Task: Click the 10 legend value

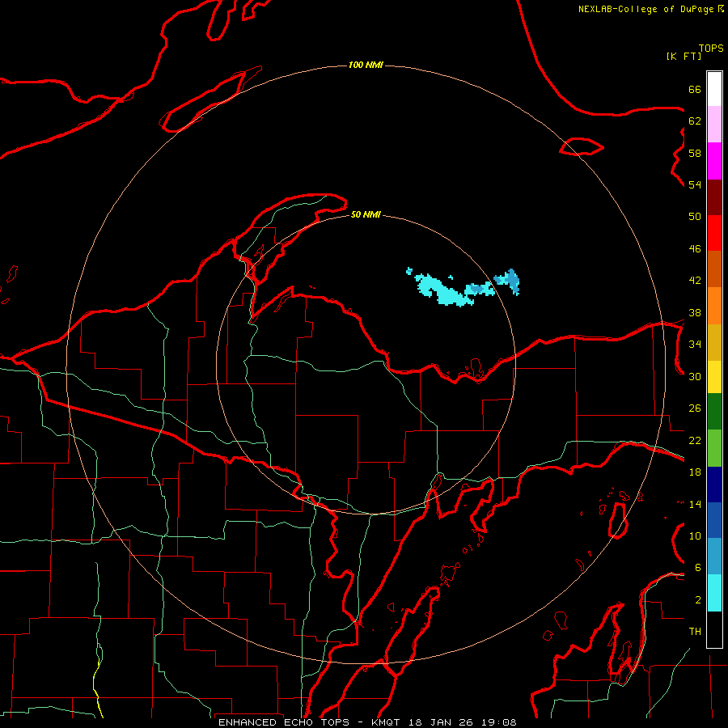Action: coord(695,535)
